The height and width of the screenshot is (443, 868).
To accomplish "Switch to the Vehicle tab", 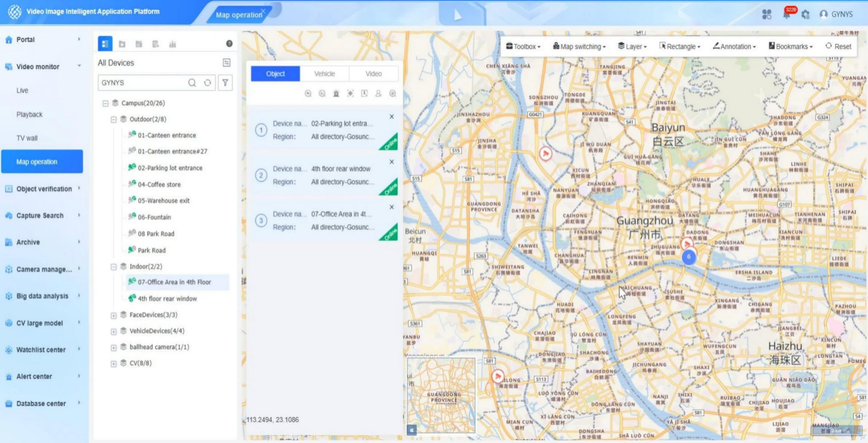I will (x=324, y=73).
